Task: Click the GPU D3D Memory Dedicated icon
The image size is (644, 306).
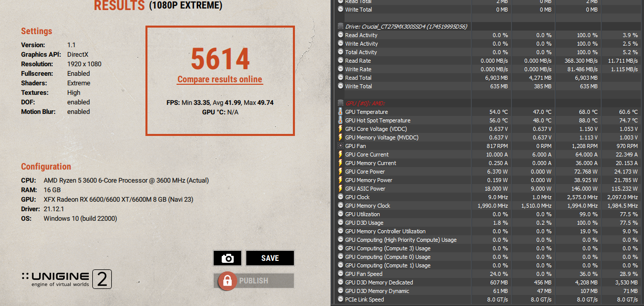Action: (341, 282)
